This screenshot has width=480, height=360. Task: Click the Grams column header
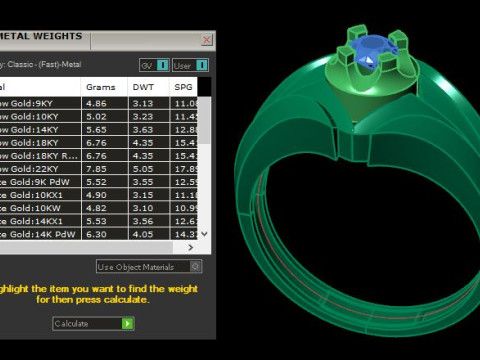tap(104, 87)
